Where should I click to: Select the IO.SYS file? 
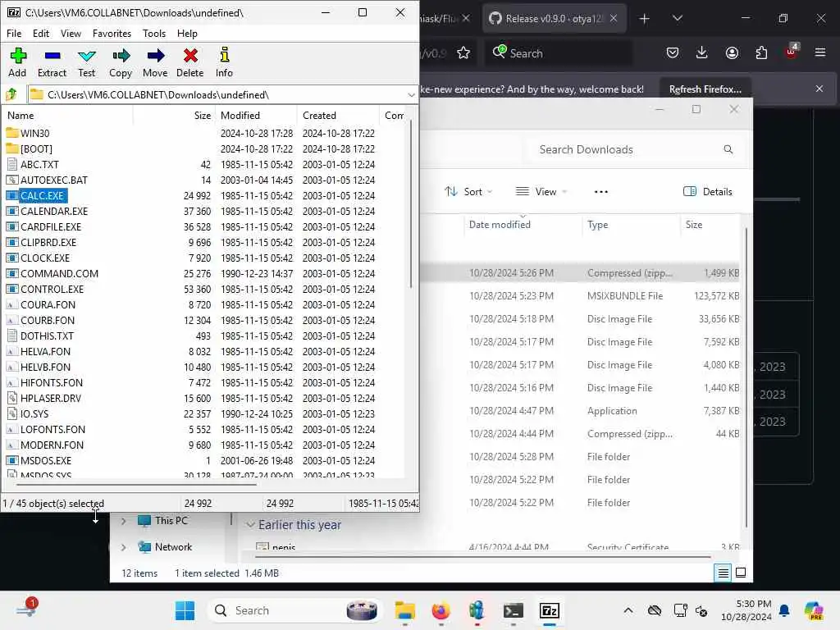[34, 413]
